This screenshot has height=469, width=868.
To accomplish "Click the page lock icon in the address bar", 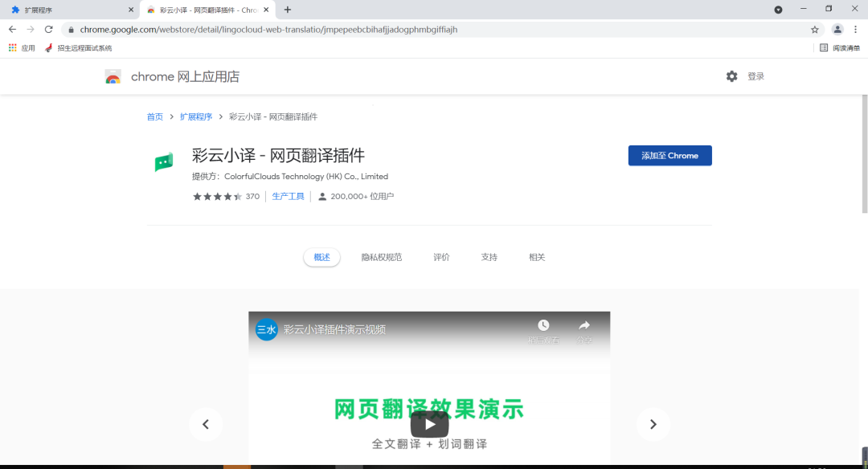I will coord(71,30).
